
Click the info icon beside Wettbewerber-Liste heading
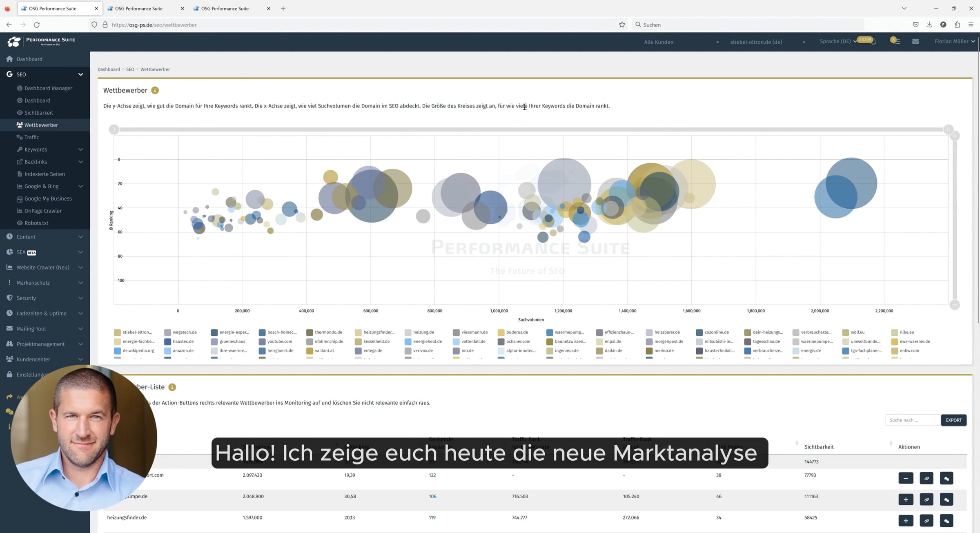point(172,387)
